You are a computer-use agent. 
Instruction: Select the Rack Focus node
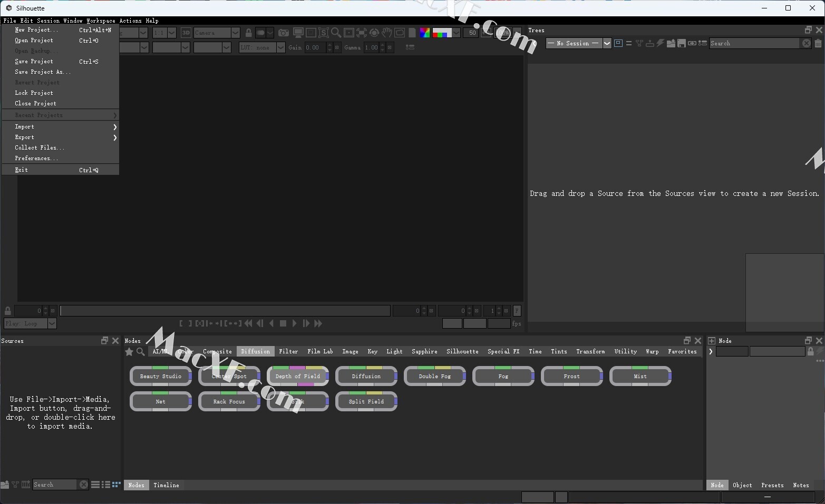[229, 401]
